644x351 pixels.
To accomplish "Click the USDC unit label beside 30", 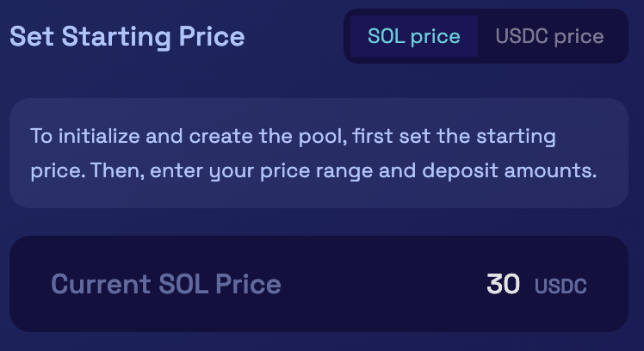I will pos(560,286).
